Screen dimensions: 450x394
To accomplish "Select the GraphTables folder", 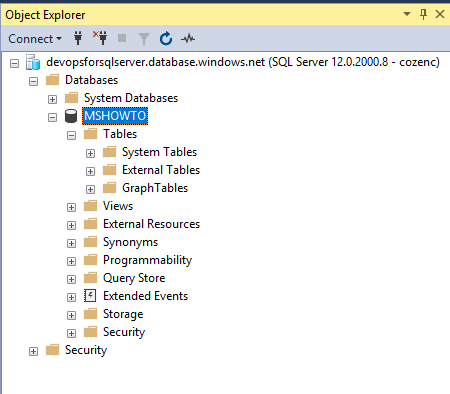I will pos(155,188).
